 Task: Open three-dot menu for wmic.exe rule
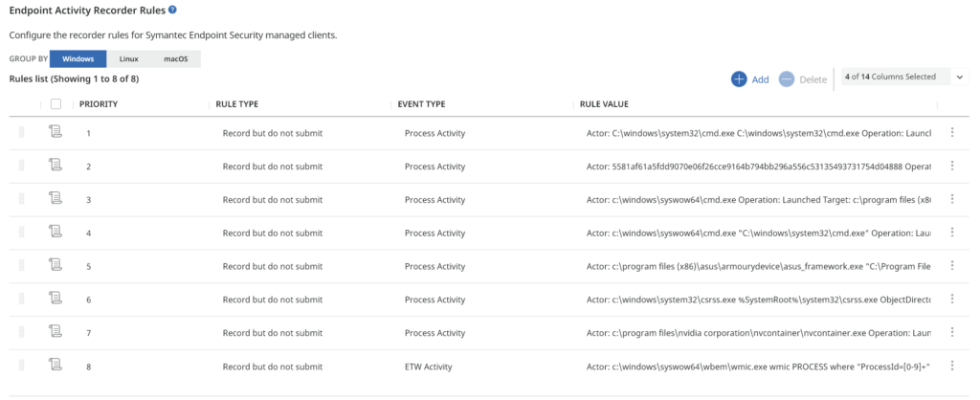(x=952, y=366)
